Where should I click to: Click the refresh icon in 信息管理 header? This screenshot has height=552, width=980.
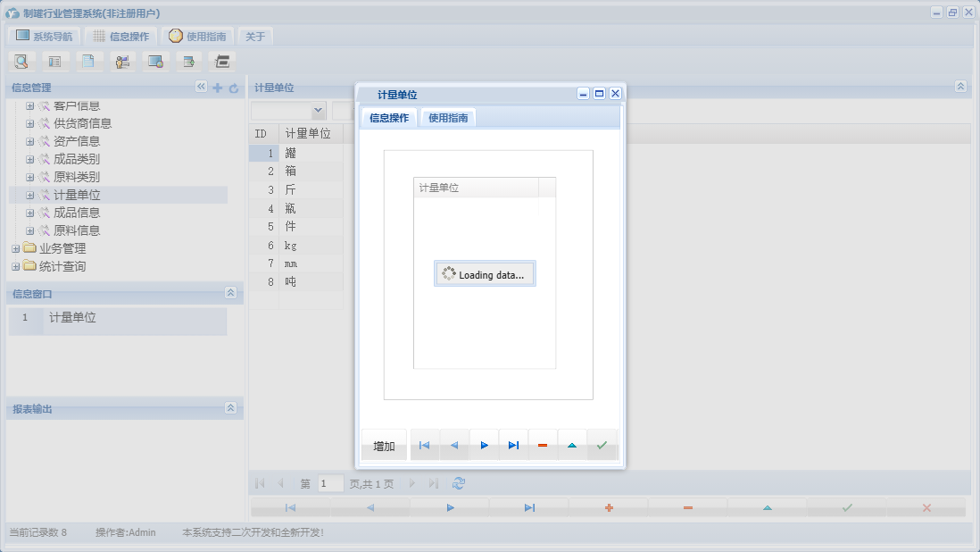(x=234, y=88)
